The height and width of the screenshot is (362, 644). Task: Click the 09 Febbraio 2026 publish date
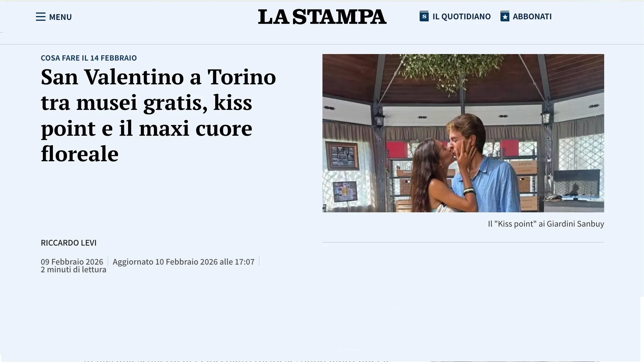pyautogui.click(x=72, y=262)
